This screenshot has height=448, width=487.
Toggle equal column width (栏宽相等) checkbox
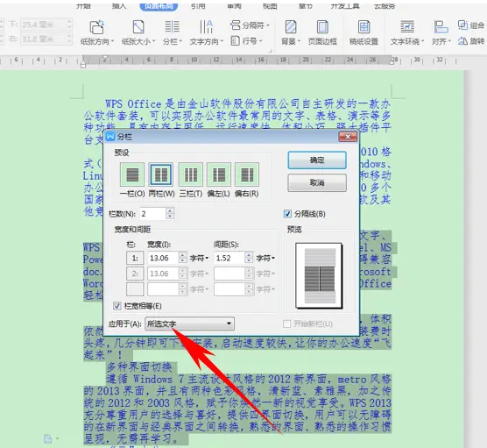point(117,306)
